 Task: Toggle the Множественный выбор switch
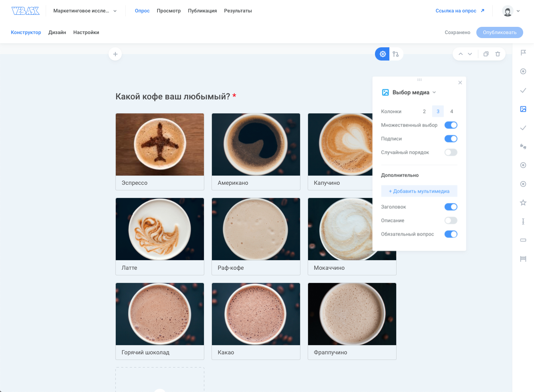(451, 125)
